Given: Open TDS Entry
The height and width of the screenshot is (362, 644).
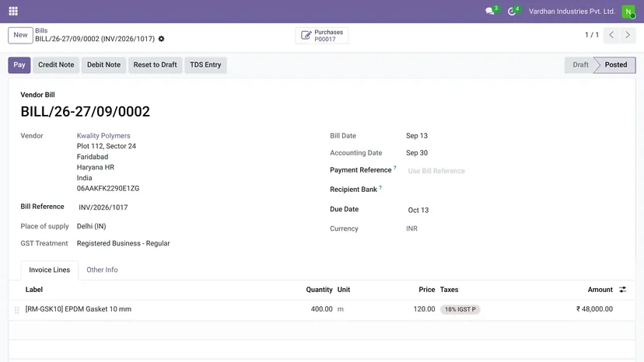Looking at the screenshot, I should [x=205, y=64].
